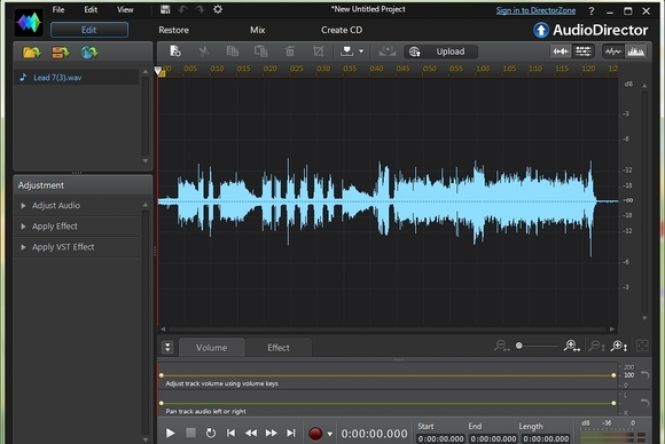This screenshot has height=444, width=665.
Task: Select the Volume tab
Action: (x=212, y=348)
